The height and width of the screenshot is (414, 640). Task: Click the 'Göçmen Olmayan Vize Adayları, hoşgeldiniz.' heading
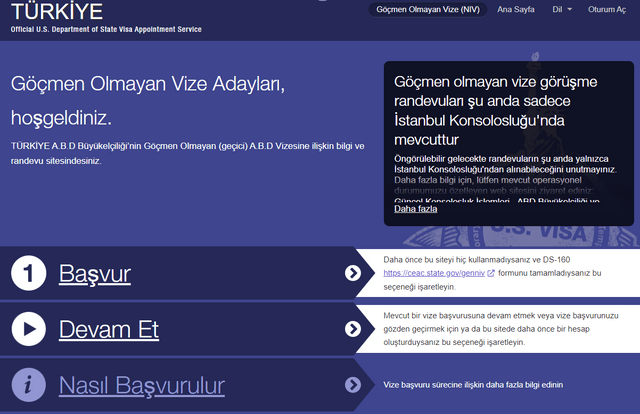click(148, 101)
